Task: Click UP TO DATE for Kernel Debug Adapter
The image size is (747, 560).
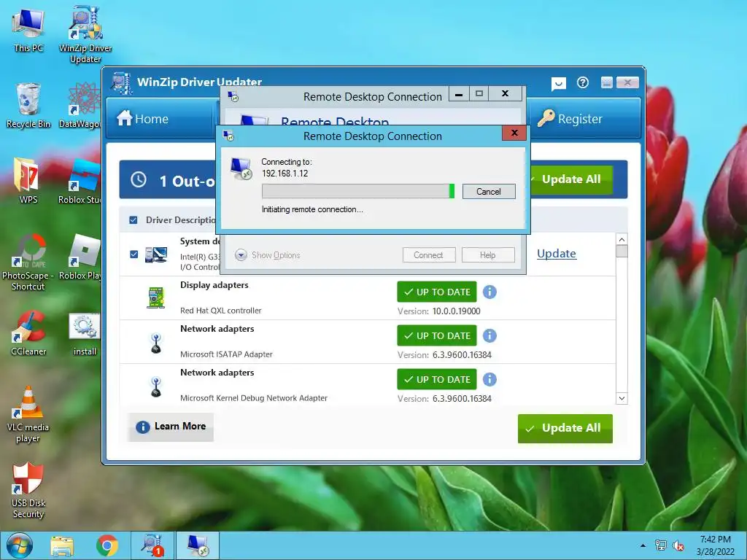Action: point(437,379)
